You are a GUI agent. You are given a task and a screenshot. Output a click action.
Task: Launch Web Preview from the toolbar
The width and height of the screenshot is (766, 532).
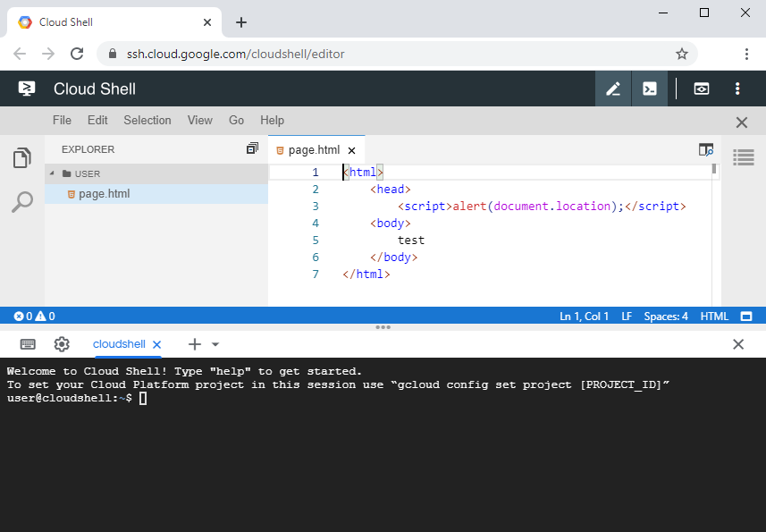(x=701, y=89)
